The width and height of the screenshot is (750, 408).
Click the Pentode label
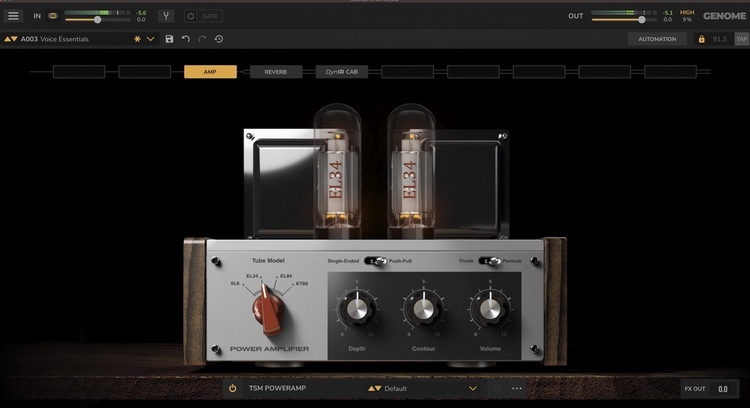click(512, 261)
